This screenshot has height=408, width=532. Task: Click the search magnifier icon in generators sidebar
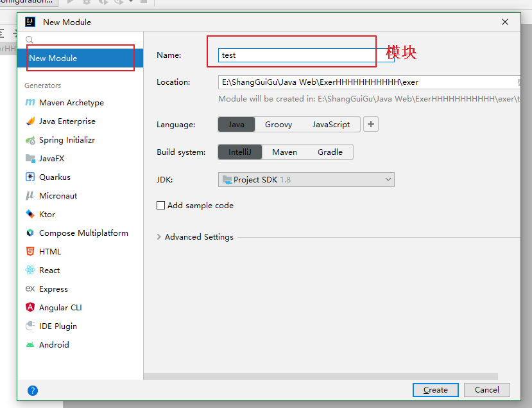click(30, 39)
